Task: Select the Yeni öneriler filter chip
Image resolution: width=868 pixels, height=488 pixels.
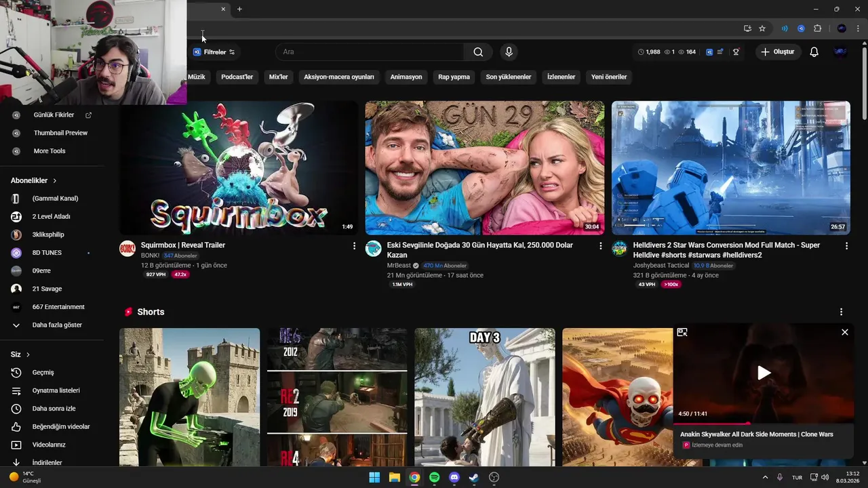Action: (609, 77)
